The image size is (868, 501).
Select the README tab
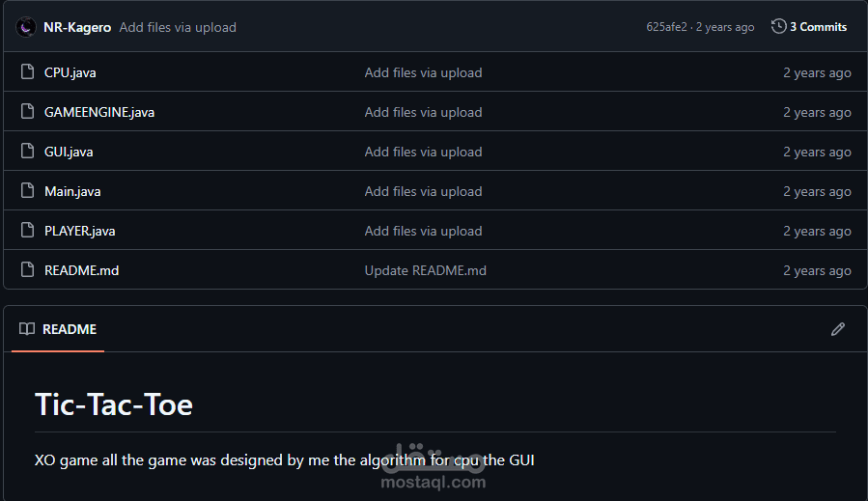[x=58, y=329]
